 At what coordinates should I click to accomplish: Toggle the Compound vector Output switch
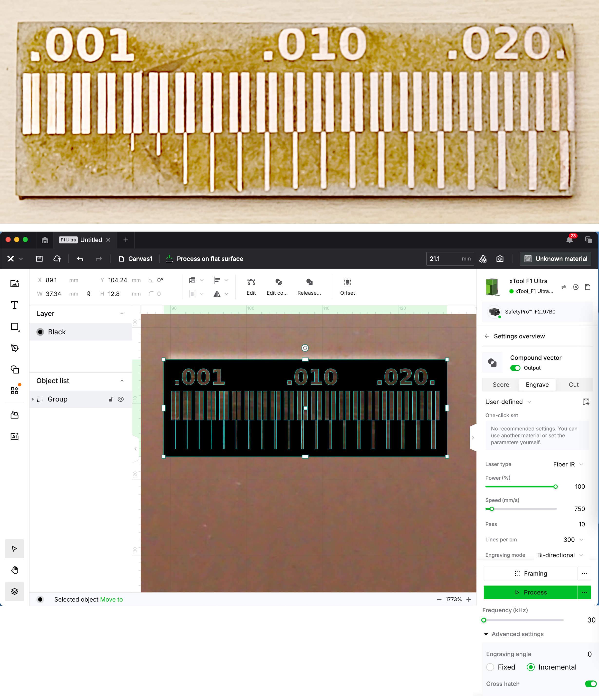pyautogui.click(x=515, y=368)
